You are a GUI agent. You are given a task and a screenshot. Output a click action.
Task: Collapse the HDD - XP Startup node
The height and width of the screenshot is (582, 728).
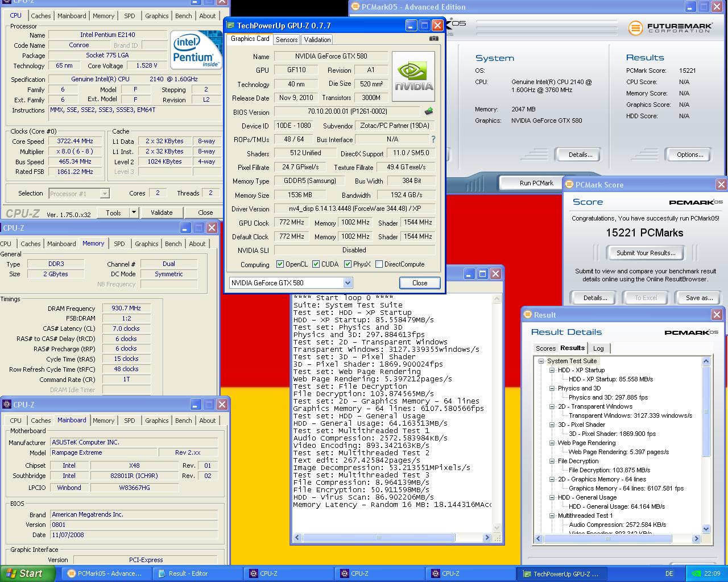[552, 371]
